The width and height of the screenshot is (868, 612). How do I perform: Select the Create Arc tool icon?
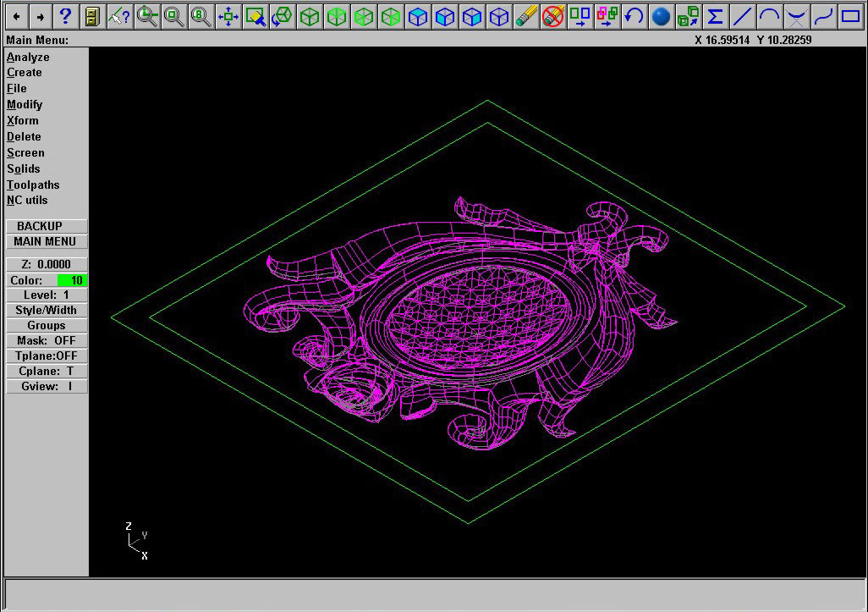point(769,16)
